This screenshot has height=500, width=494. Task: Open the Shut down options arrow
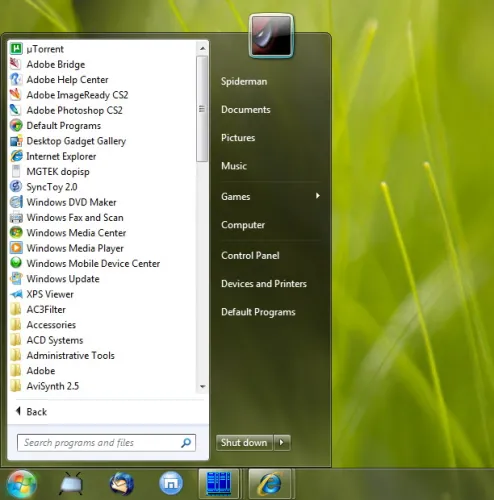282,443
